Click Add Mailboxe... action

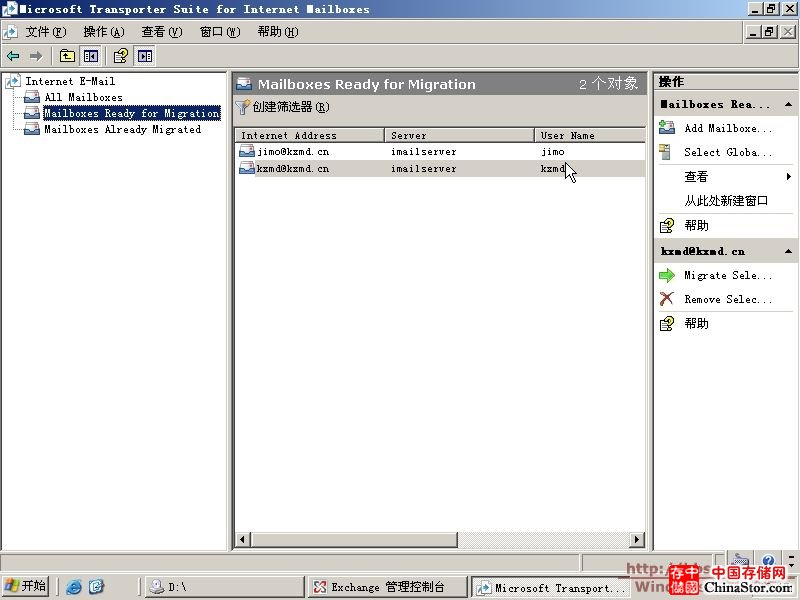click(728, 128)
